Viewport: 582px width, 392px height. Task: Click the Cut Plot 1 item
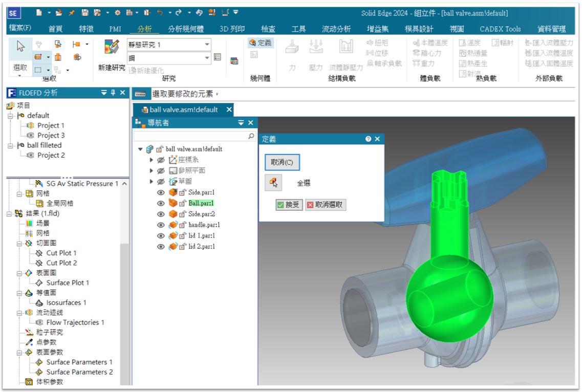click(61, 253)
